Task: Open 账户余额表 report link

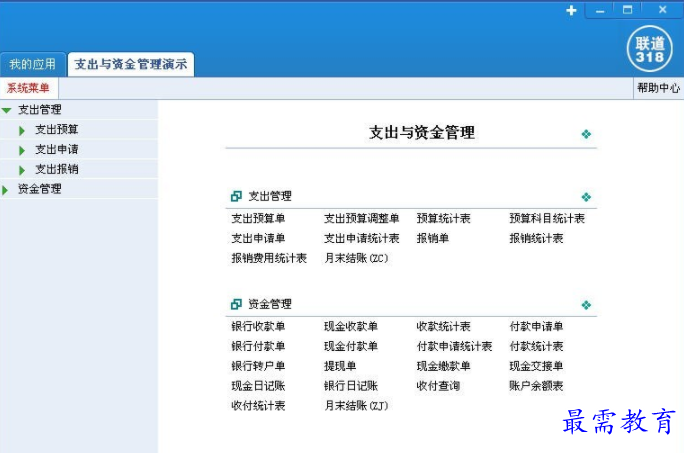Action: [536, 386]
